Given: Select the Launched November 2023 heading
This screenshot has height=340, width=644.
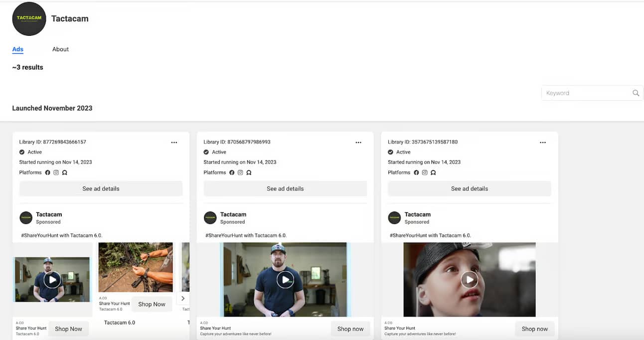Looking at the screenshot, I should tap(52, 108).
